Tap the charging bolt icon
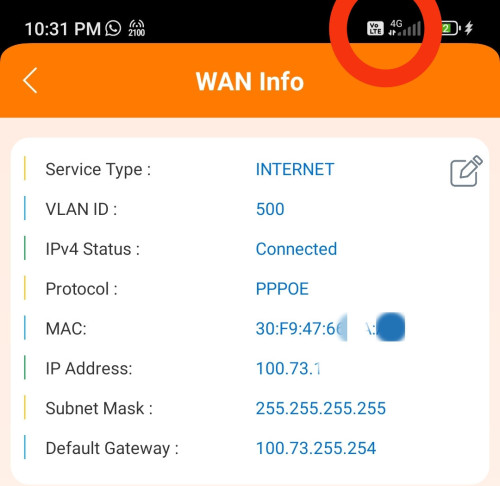The width and height of the screenshot is (500, 486). [469, 28]
